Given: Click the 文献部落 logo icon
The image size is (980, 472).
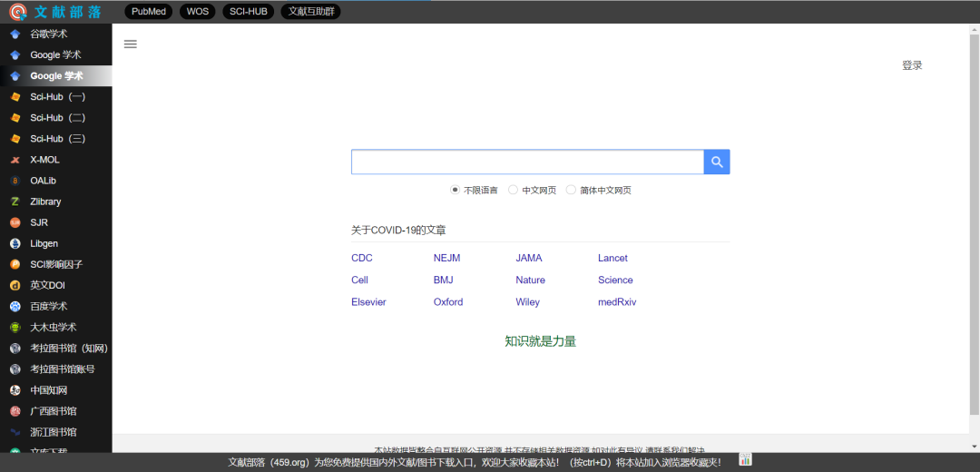Looking at the screenshot, I should pyautogui.click(x=17, y=12).
